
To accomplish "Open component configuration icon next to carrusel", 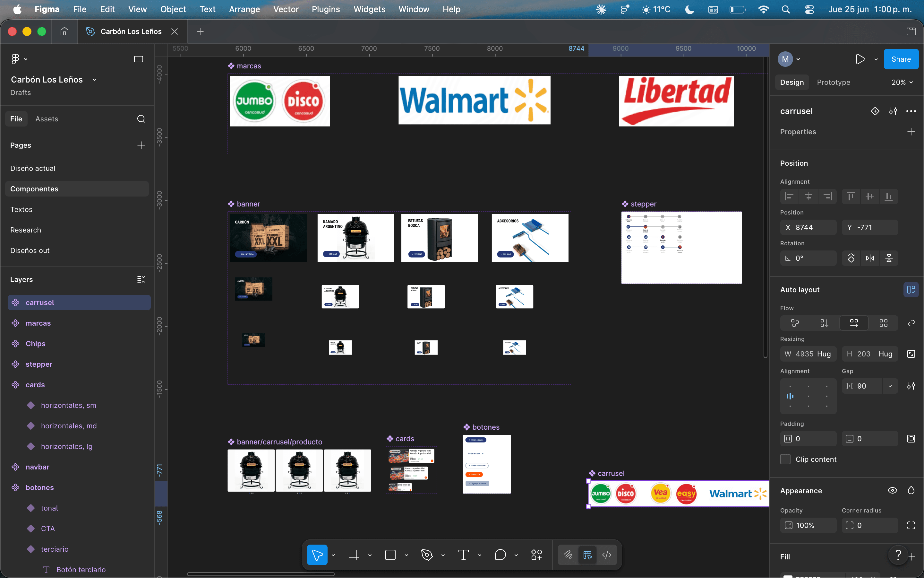I will (893, 111).
